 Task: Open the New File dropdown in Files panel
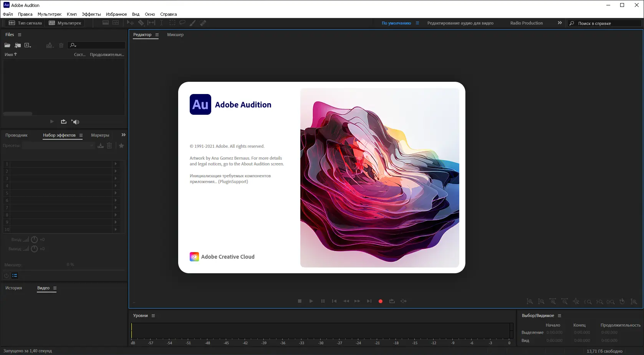click(28, 45)
